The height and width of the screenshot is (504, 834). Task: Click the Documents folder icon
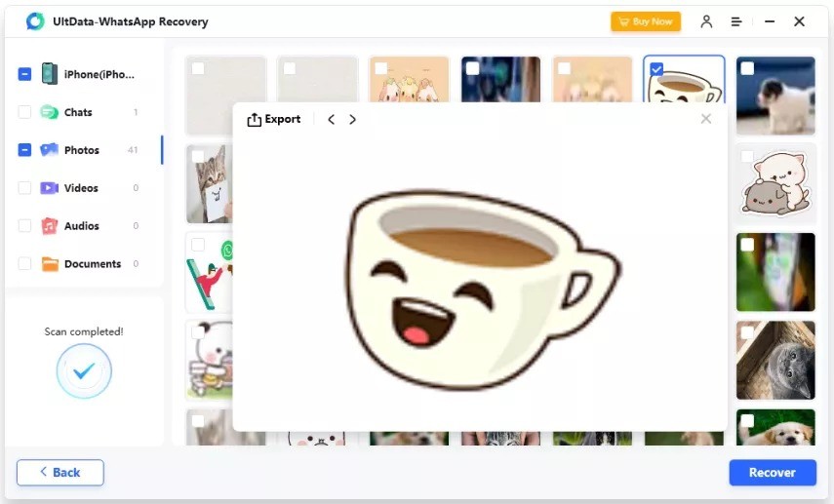click(50, 264)
